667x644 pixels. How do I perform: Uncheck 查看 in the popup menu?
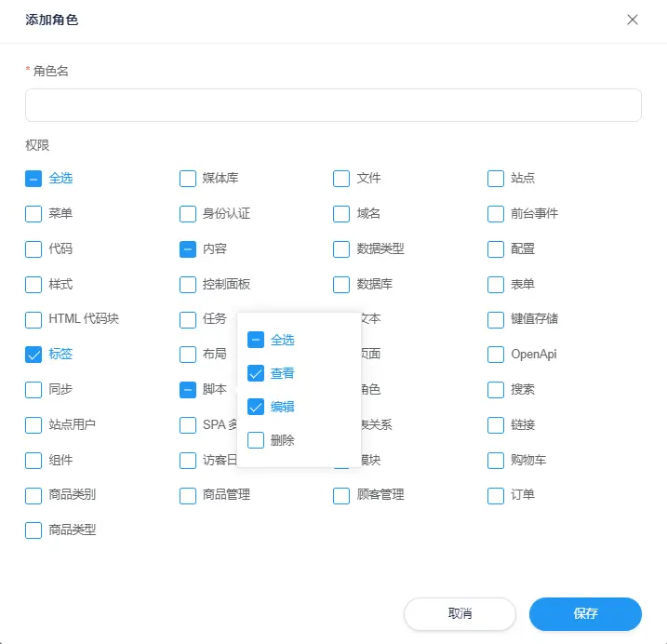click(256, 374)
